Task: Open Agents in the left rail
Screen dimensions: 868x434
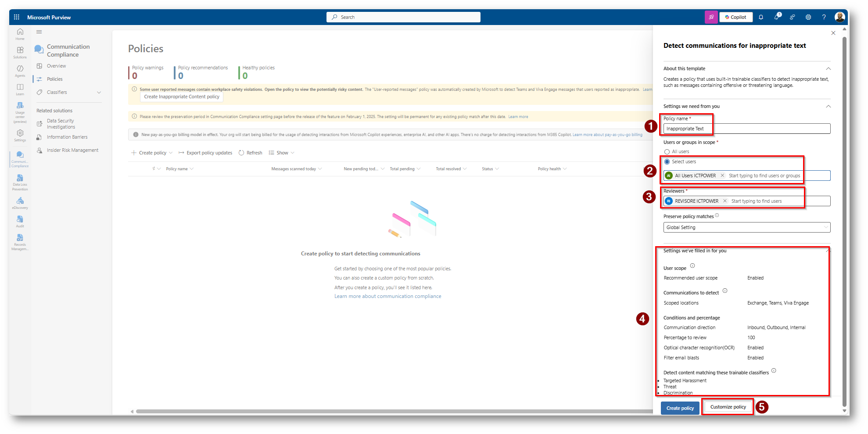Action: [x=20, y=71]
